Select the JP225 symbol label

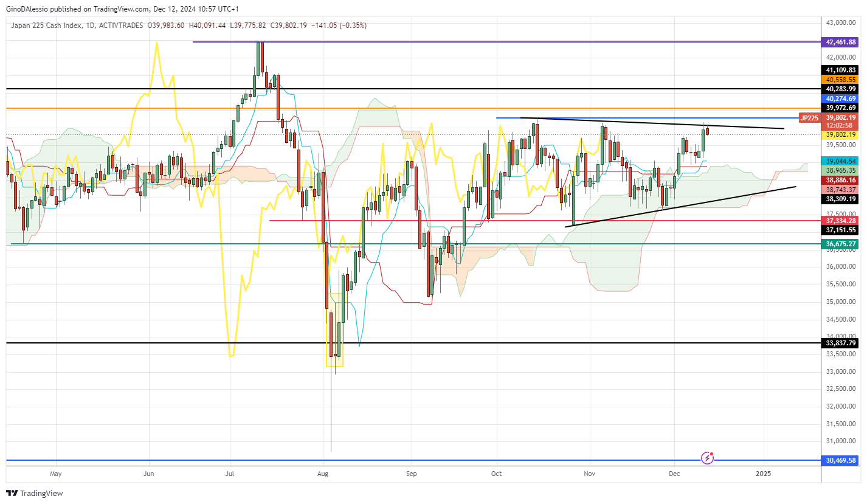pyautogui.click(x=809, y=118)
